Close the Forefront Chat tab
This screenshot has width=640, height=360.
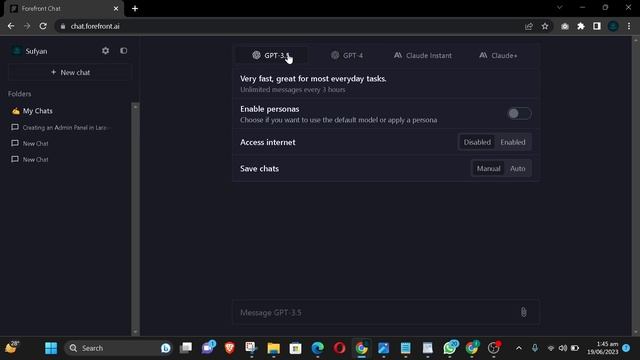[116, 9]
